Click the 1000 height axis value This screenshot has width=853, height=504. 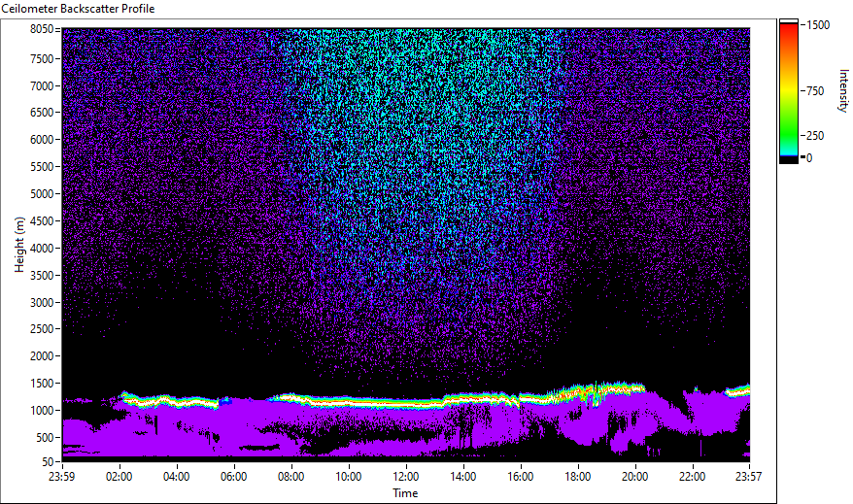(x=42, y=411)
